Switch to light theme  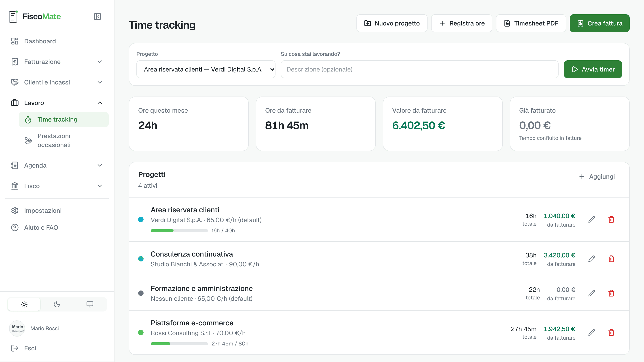pos(24,304)
